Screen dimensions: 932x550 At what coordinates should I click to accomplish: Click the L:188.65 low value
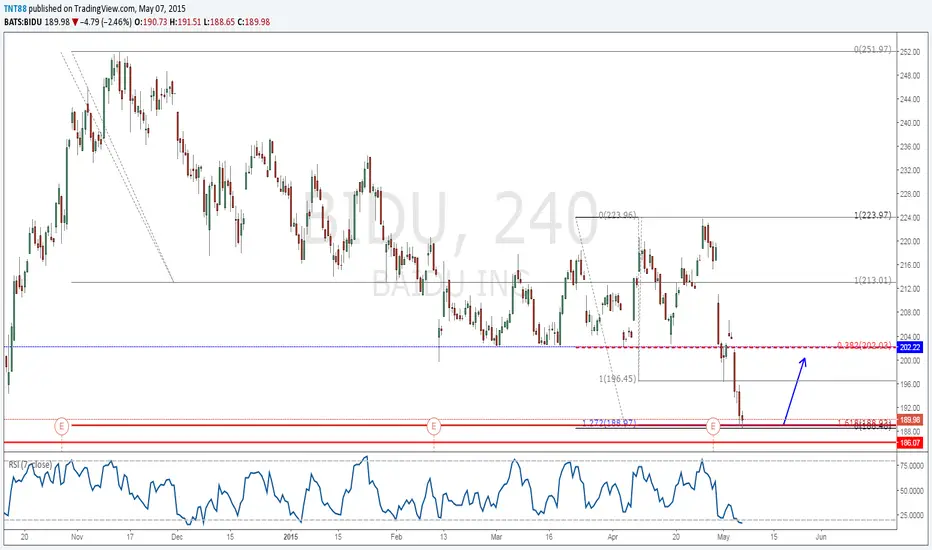219,21
